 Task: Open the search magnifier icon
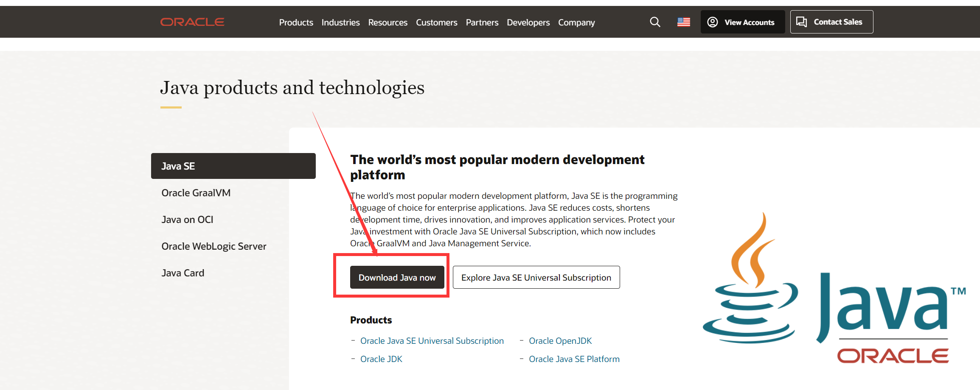click(655, 22)
